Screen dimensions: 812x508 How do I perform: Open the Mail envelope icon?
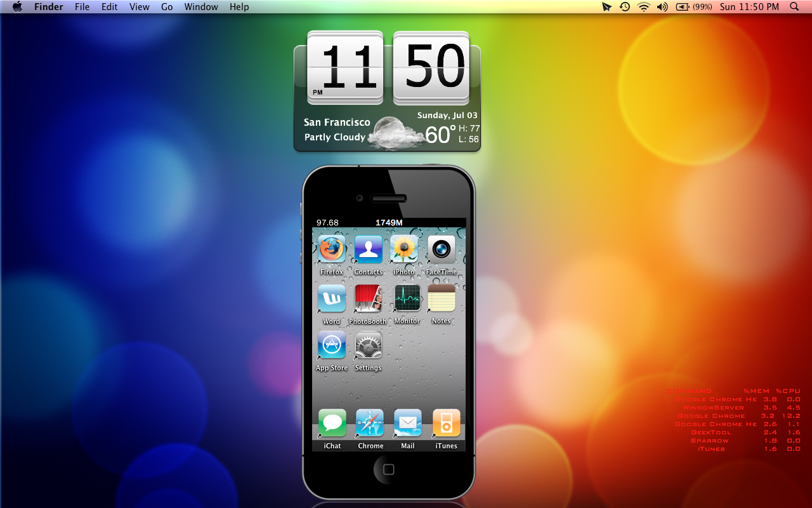(407, 423)
